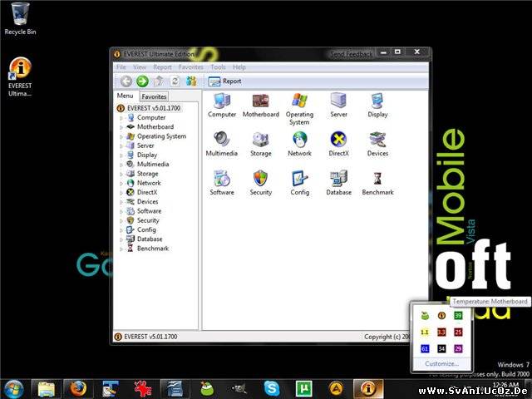Expand the Software tree node
The width and height of the screenshot is (532, 399).
click(x=121, y=211)
